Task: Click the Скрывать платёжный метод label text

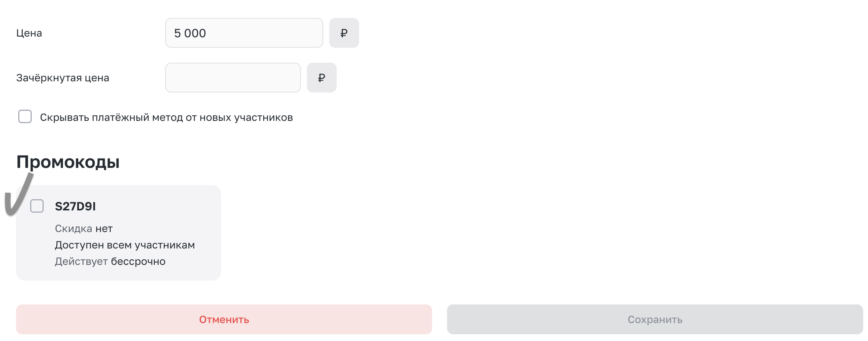Action: coord(166,118)
